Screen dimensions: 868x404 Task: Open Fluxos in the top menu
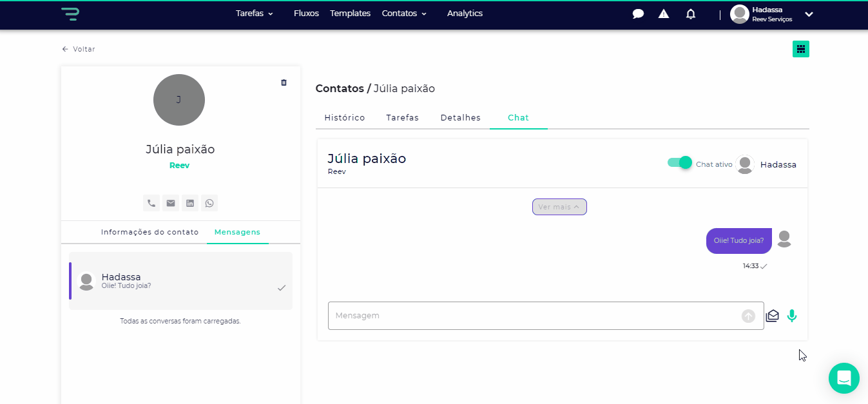pos(306,14)
